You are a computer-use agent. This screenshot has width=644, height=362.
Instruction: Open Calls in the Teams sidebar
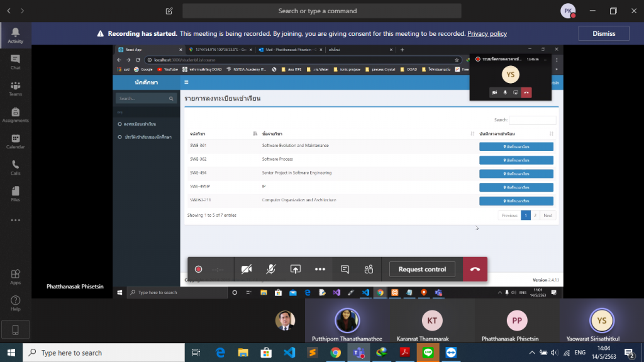coord(16,167)
